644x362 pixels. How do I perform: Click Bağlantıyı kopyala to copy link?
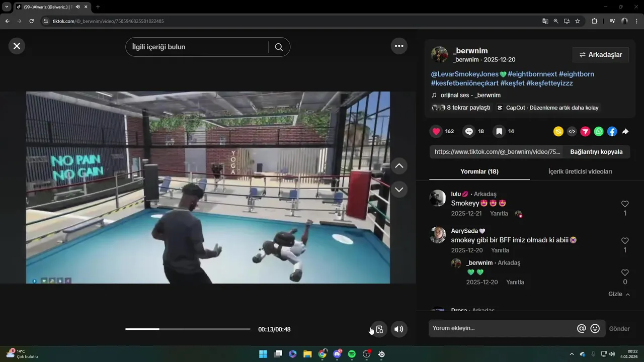coord(596,152)
